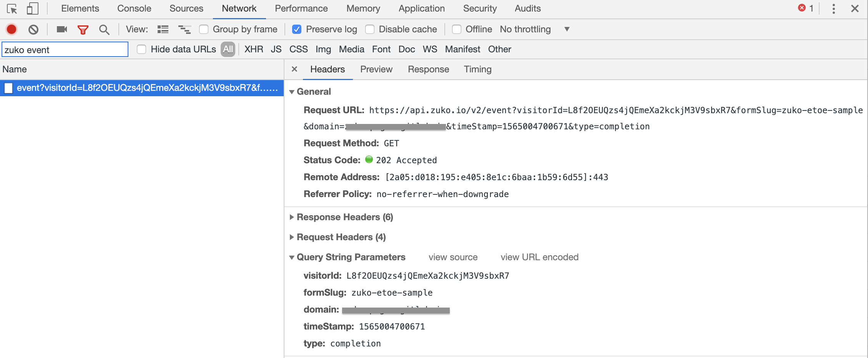Expand Response Headers (6)
The image size is (868, 358).
point(292,217)
